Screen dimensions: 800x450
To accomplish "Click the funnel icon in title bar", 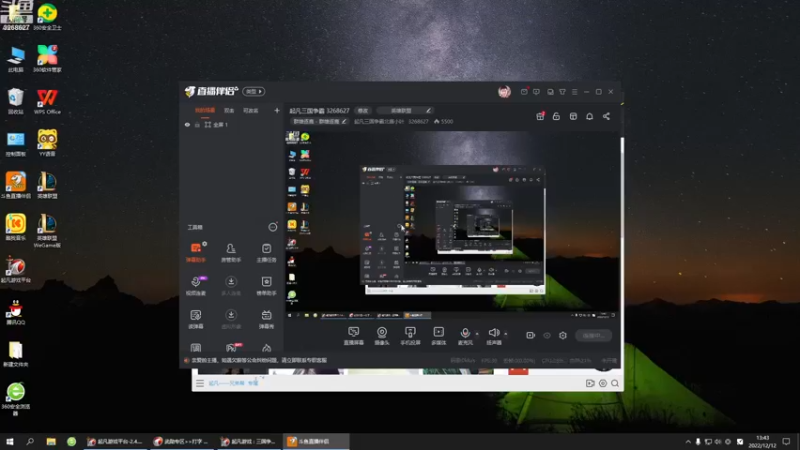I will tap(562, 92).
